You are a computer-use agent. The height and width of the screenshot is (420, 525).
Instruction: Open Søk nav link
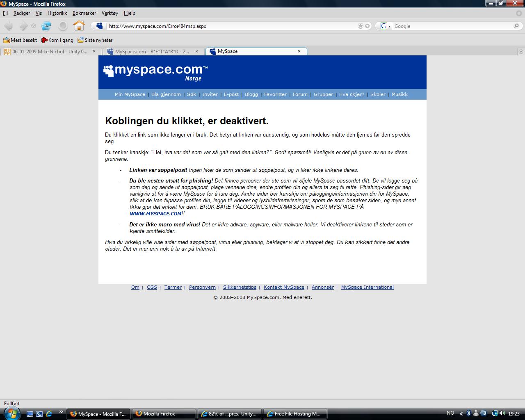point(192,94)
